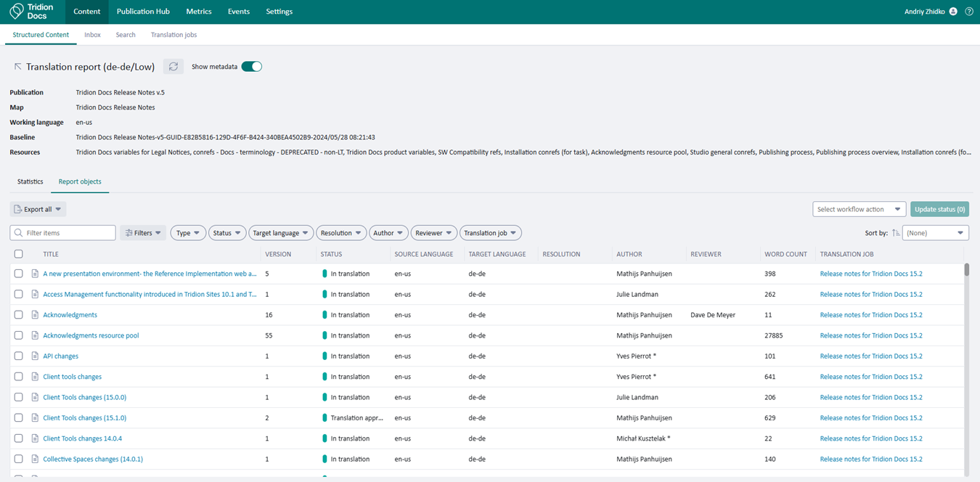Viewport: 980px width, 482px height.
Task: Tick the checkbox for Client tools changes
Action: tap(19, 377)
